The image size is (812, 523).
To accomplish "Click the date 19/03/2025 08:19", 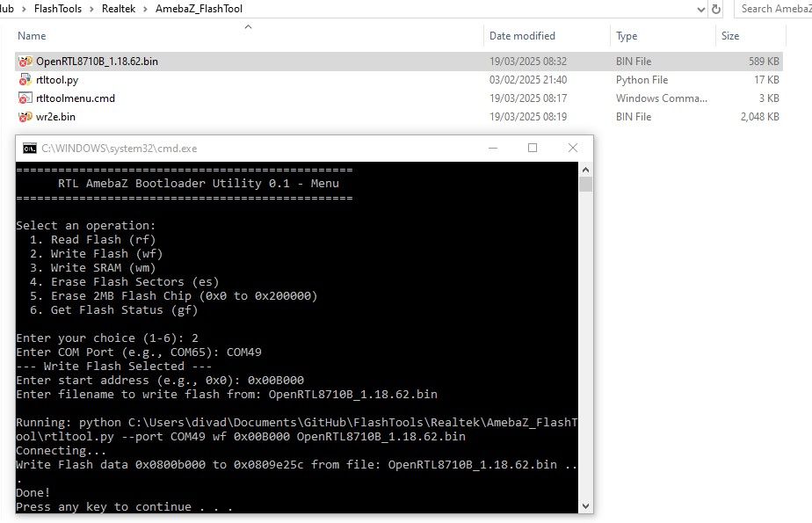I will coord(527,117).
